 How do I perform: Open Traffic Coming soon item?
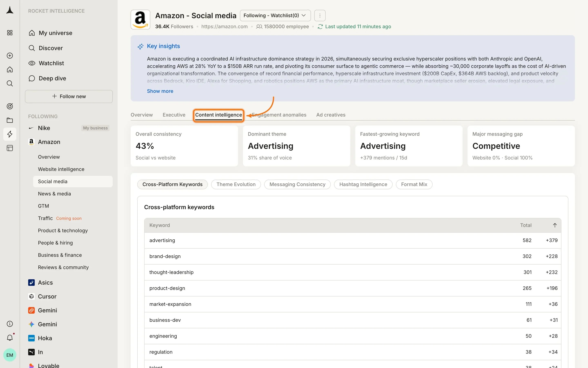tap(60, 218)
